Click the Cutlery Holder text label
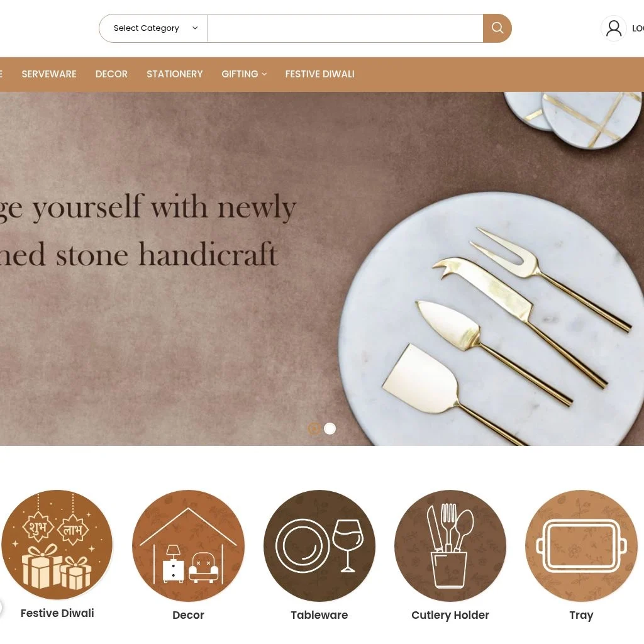644x644 pixels. pos(450,615)
